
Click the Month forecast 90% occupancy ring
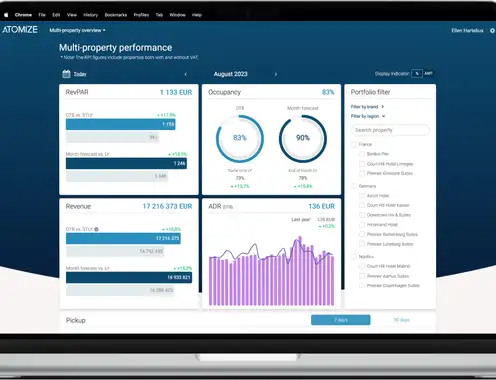point(303,138)
